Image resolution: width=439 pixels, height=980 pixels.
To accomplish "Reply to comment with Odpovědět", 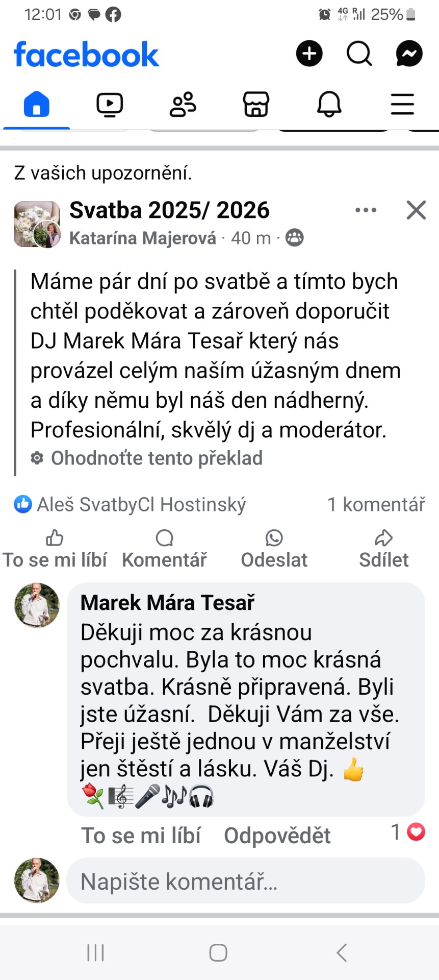I will coord(277,836).
